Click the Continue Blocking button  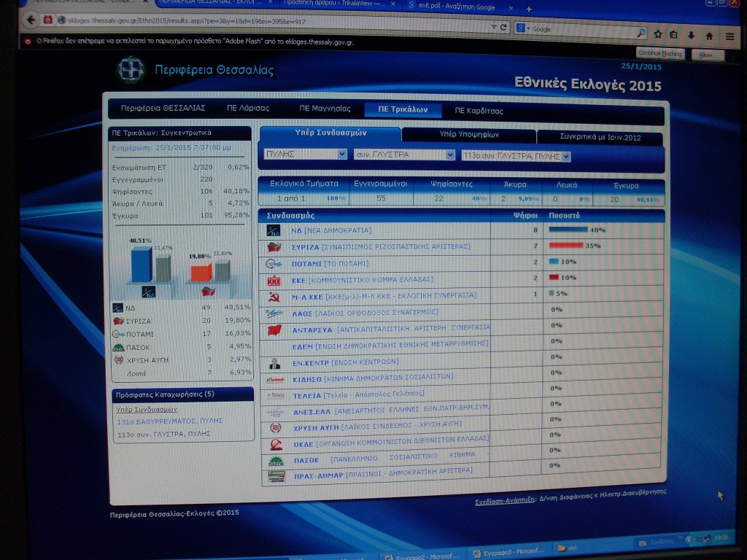659,53
